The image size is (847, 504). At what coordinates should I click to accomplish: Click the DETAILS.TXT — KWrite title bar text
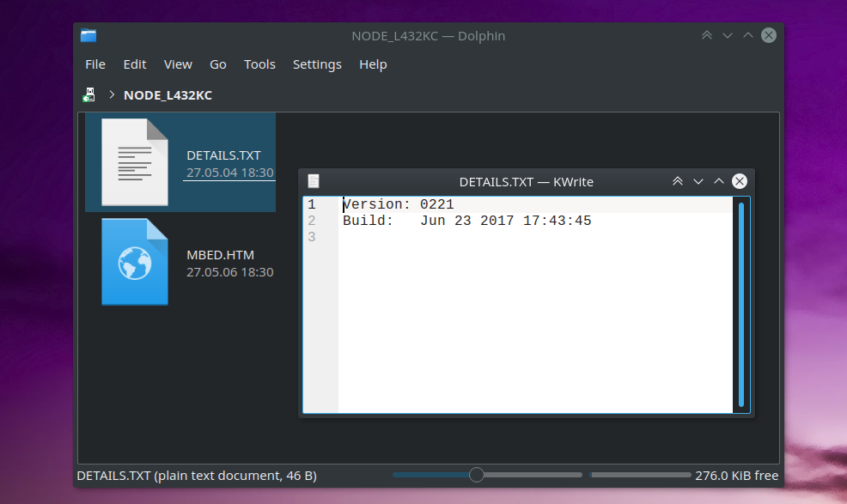click(x=526, y=182)
